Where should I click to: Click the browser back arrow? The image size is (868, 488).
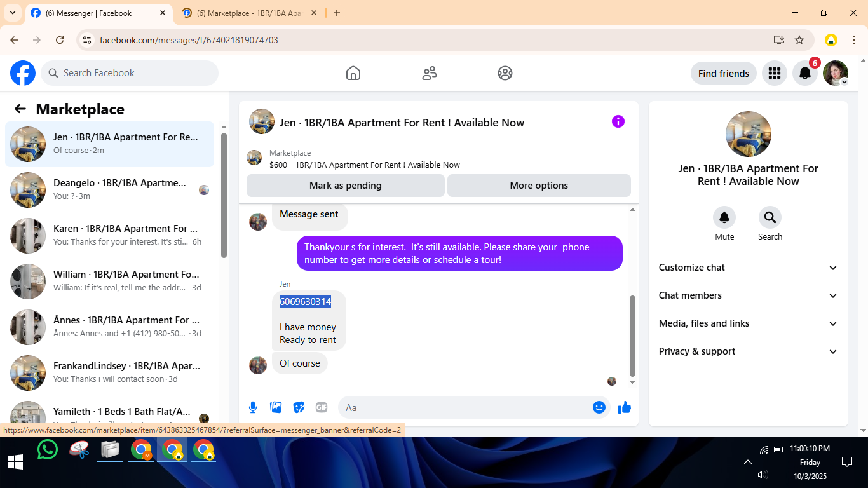coord(14,40)
